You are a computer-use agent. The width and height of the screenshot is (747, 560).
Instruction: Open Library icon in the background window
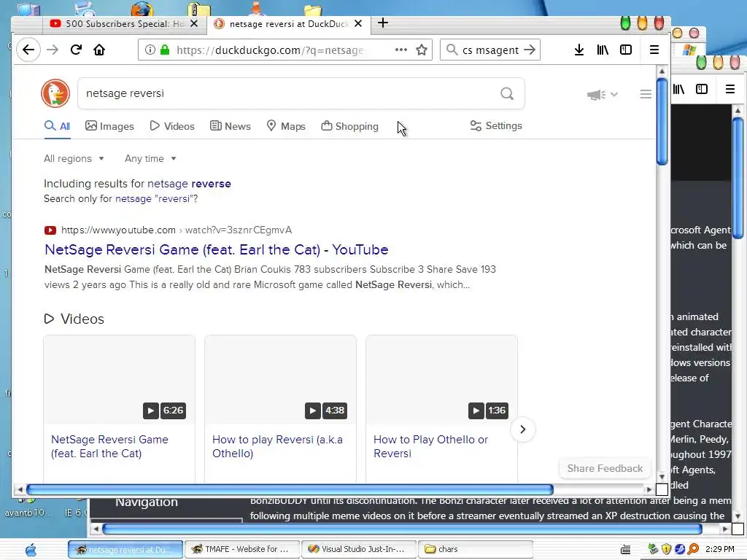tap(679, 89)
